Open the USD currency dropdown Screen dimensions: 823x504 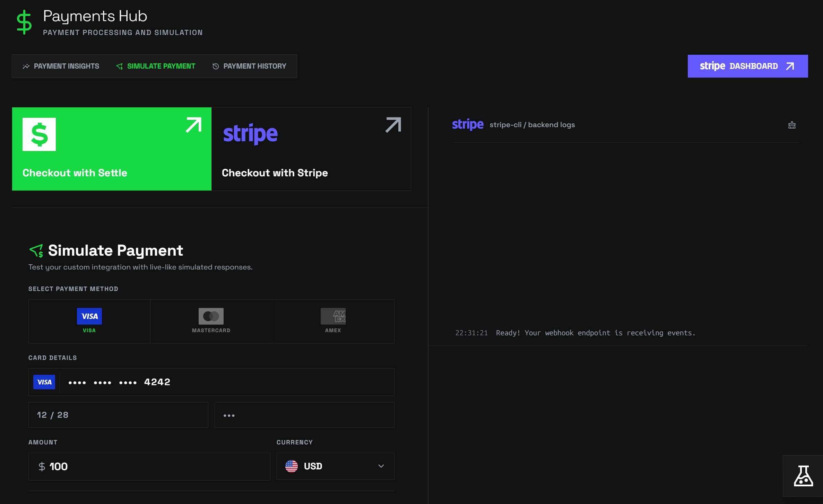click(336, 466)
